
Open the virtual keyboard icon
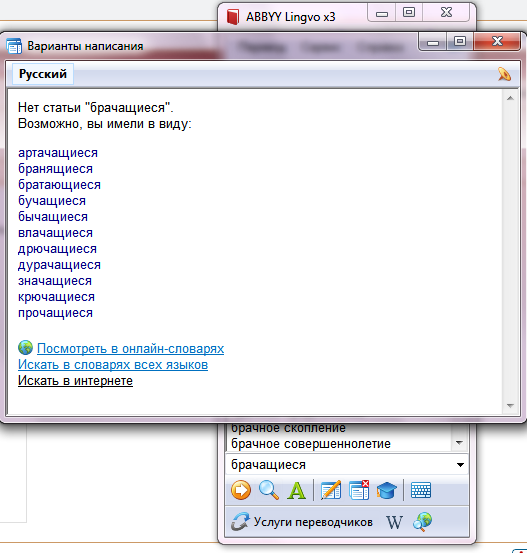coord(421,490)
